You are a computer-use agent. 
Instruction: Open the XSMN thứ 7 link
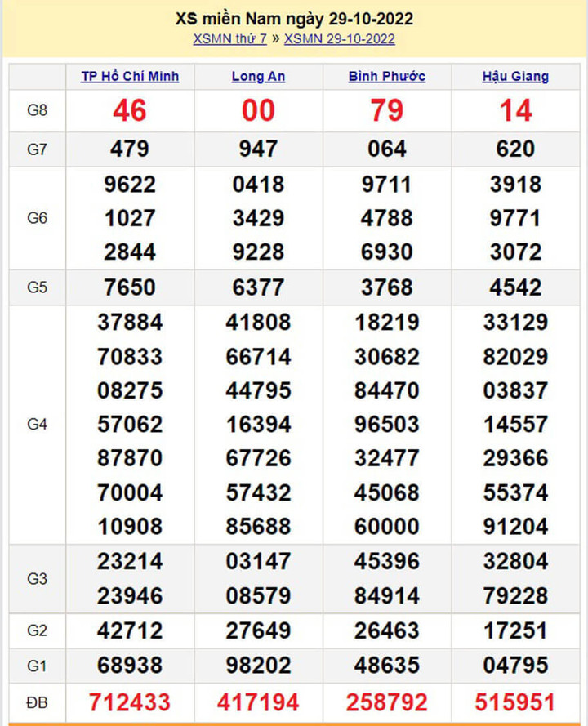pyautogui.click(x=232, y=39)
